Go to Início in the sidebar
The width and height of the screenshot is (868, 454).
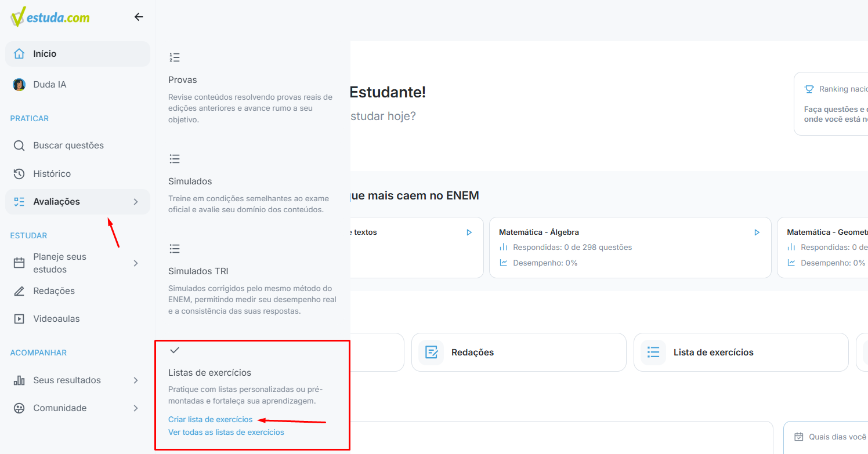point(78,54)
